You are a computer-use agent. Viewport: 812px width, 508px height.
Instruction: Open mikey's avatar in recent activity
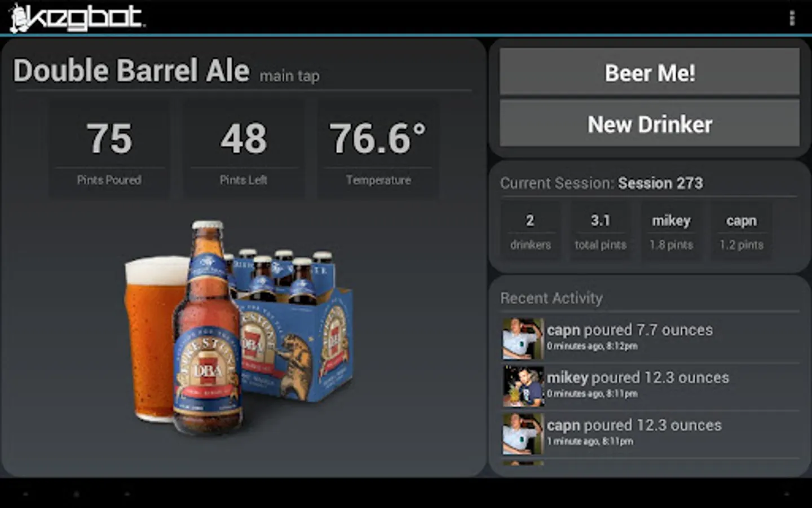click(x=523, y=386)
